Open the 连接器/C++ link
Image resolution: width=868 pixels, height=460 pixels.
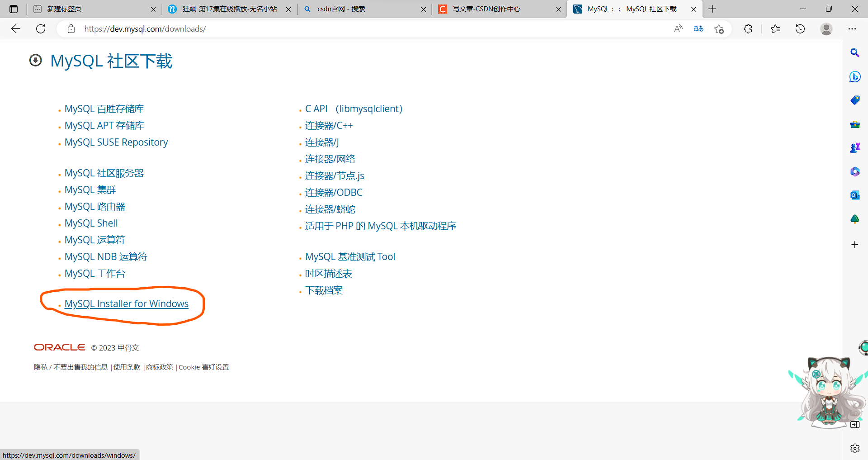(329, 126)
